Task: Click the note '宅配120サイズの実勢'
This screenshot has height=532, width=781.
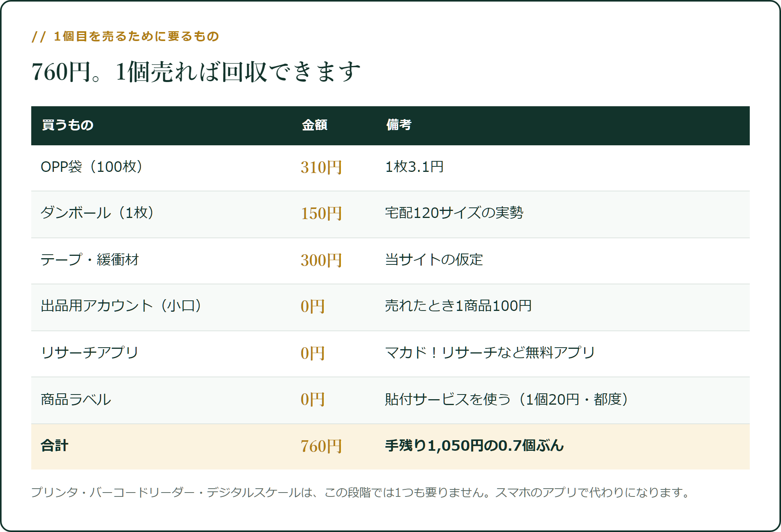Action: pyautogui.click(x=454, y=213)
